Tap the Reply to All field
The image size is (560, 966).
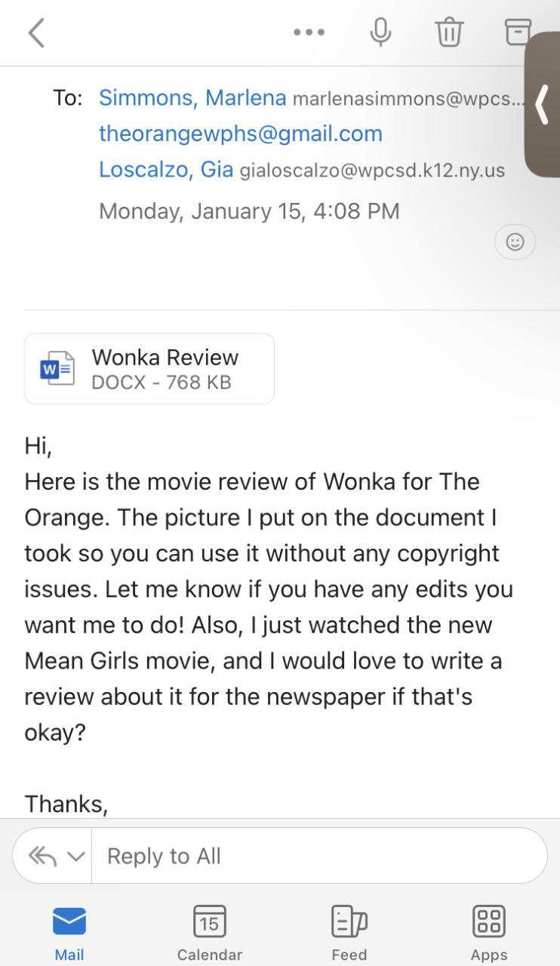click(317, 856)
